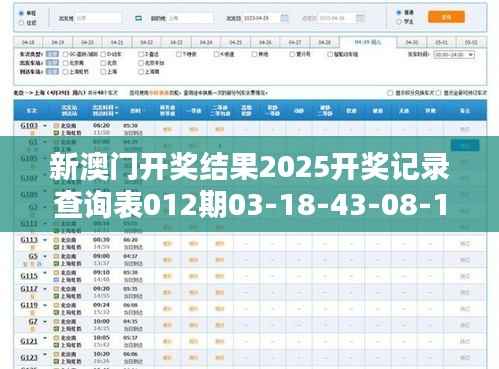
Task: Click 全部 button in 出发车站 row
Action: 52,63
